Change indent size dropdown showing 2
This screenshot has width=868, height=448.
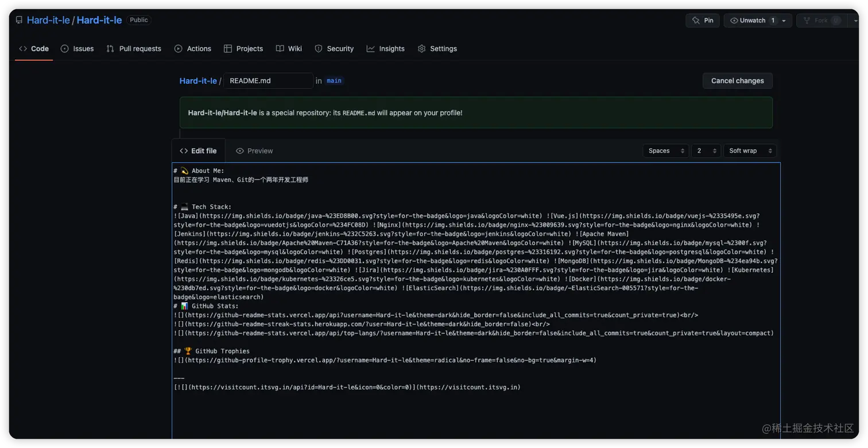(x=706, y=151)
